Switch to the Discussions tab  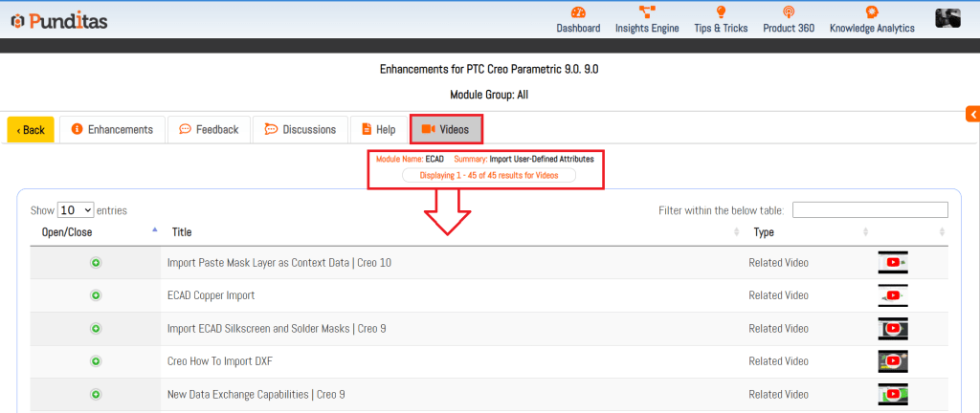pos(300,130)
